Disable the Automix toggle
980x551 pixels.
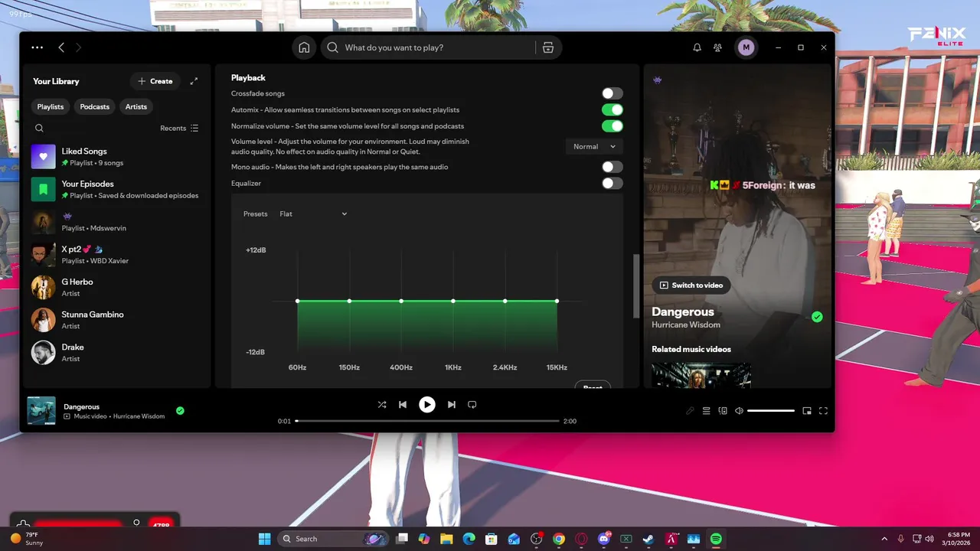(612, 110)
